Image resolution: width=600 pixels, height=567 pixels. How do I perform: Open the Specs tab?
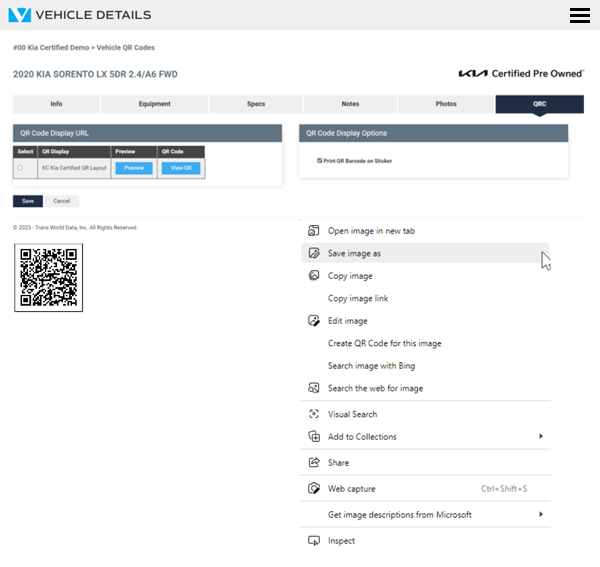[256, 104]
